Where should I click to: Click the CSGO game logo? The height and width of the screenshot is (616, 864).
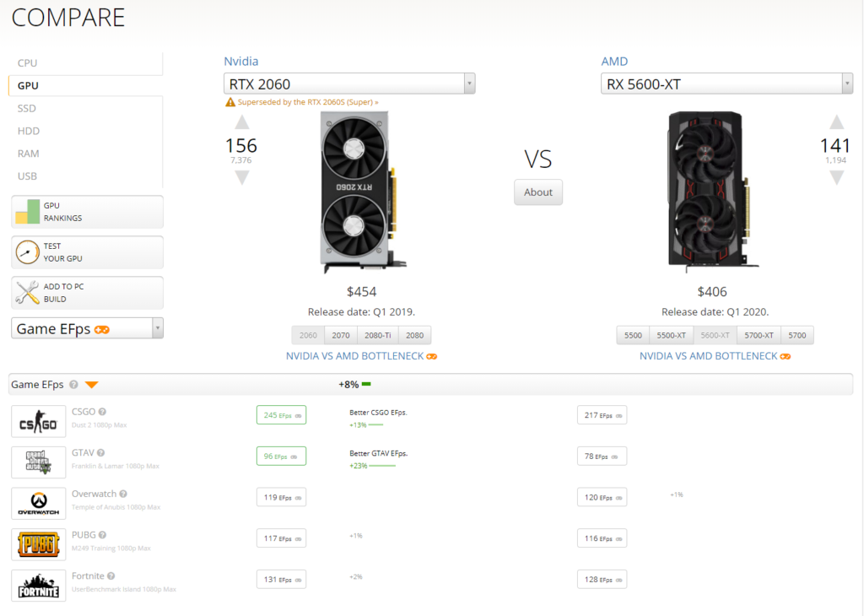tap(39, 422)
